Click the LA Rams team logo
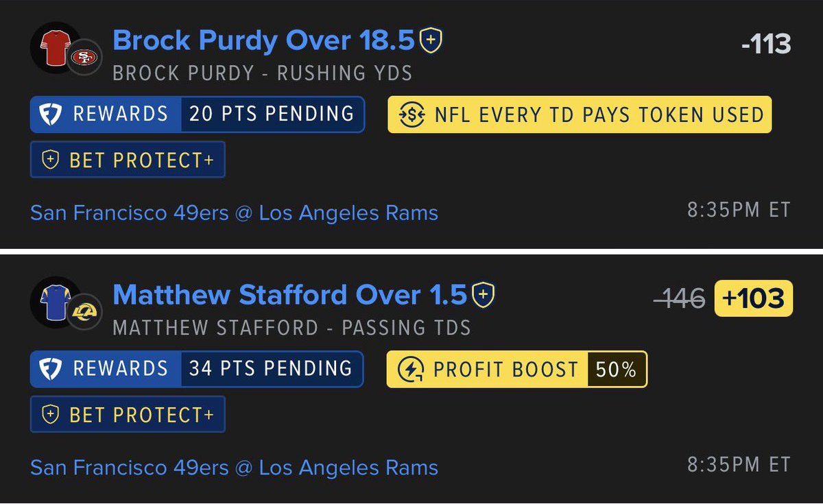823x504 pixels. coord(85,312)
